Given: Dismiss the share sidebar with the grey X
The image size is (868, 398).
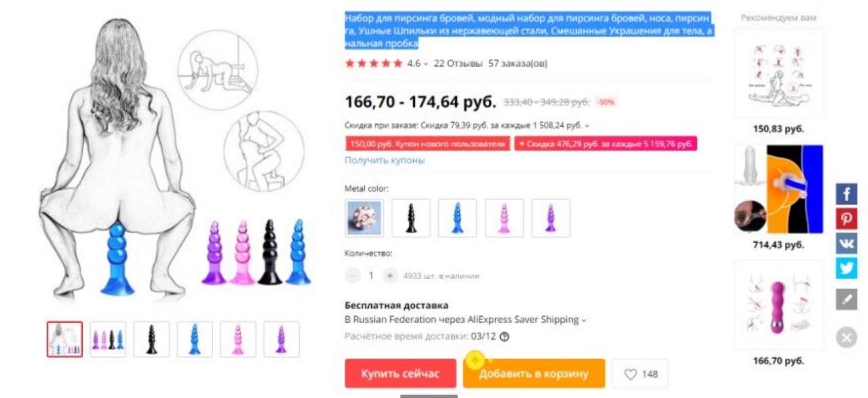Looking at the screenshot, I should point(846,337).
